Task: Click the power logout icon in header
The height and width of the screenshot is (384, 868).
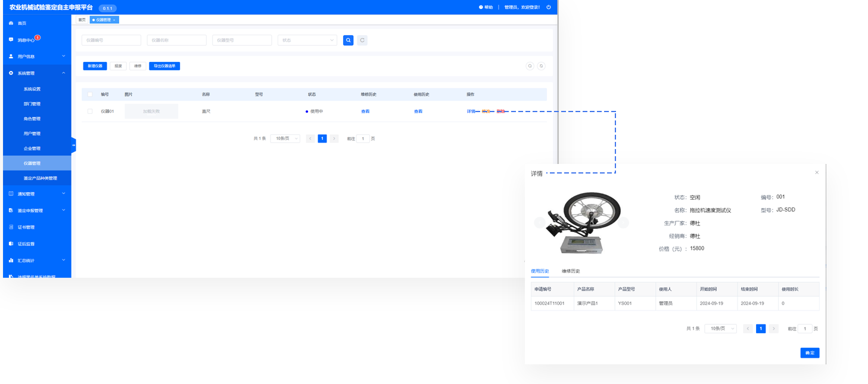Action: 549,7
